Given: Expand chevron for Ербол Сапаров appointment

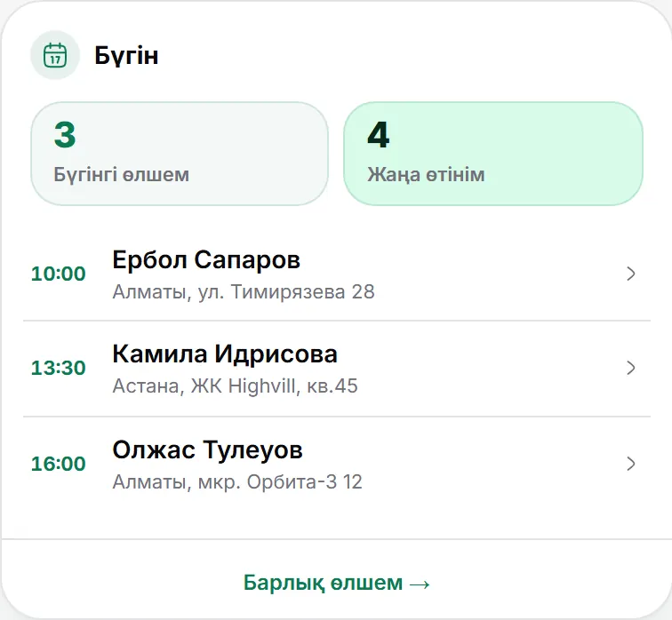Looking at the screenshot, I should [x=630, y=274].
